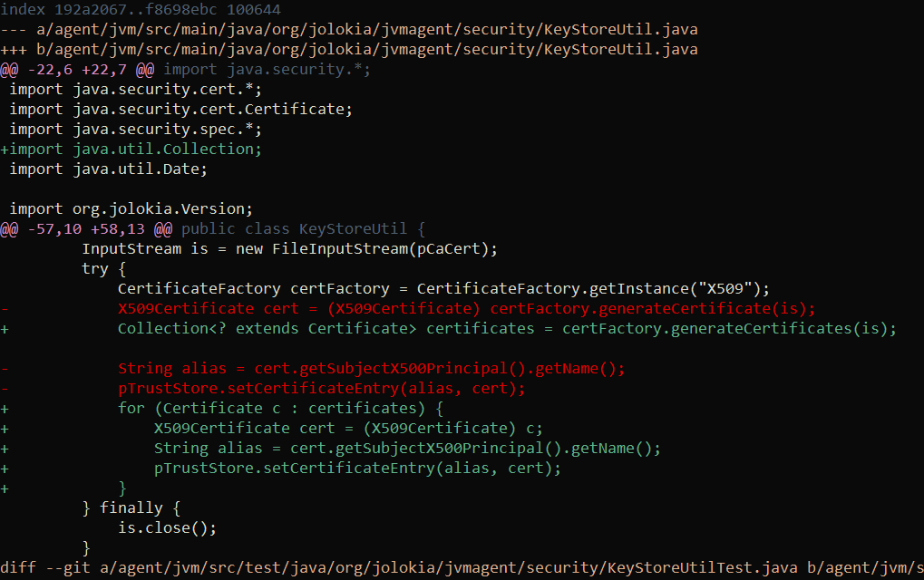Image resolution: width=924 pixels, height=580 pixels.
Task: Click the added 'Collection<? extends Certificate> certificates' line
Action: coord(508,329)
